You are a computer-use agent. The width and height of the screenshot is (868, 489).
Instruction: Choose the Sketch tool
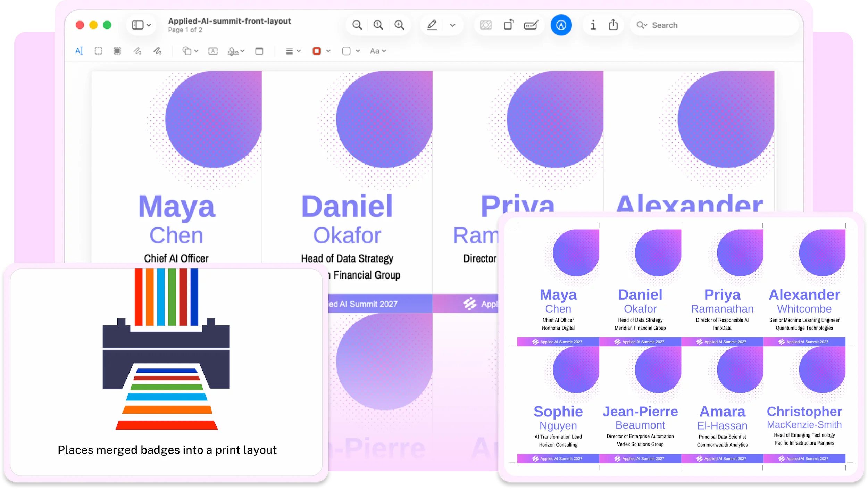coord(137,51)
